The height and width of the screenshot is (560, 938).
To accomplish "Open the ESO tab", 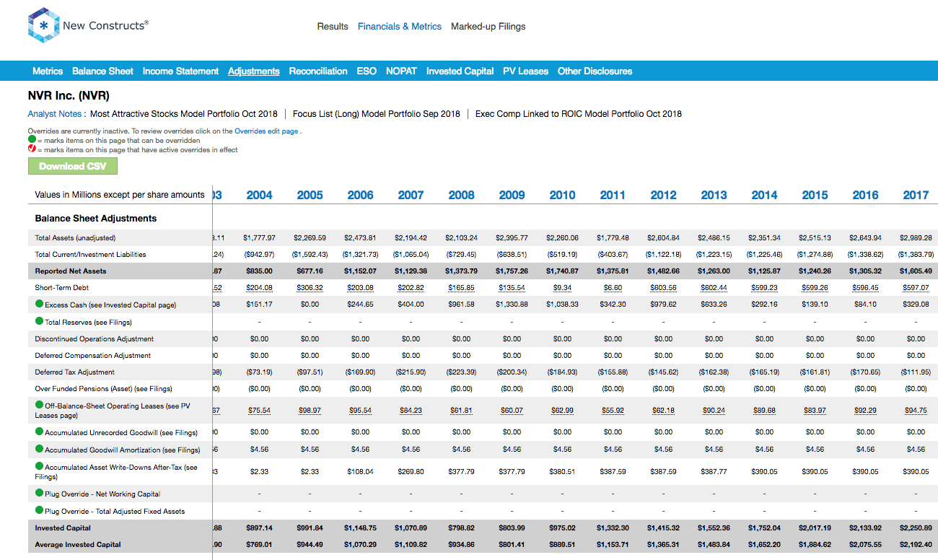I will 367,71.
